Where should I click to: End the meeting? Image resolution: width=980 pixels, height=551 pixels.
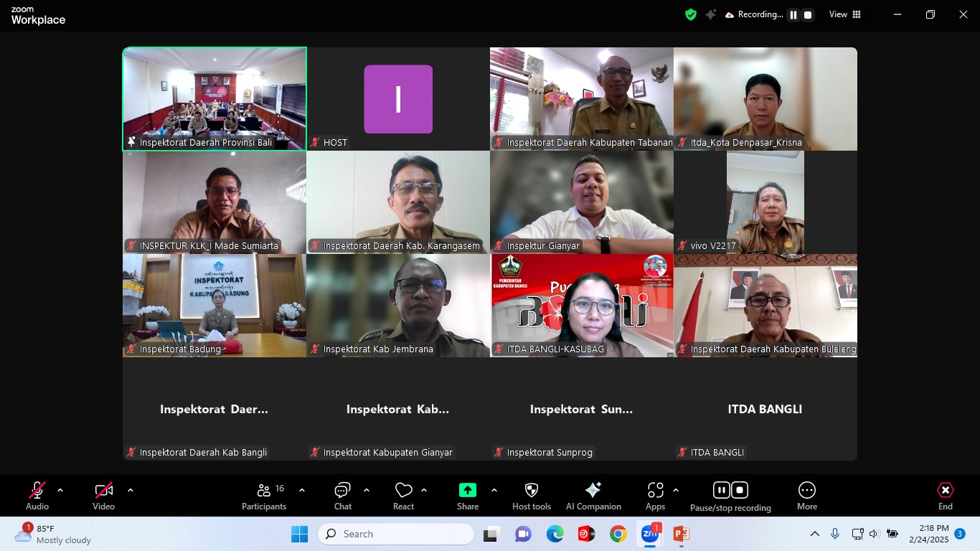pyautogui.click(x=946, y=496)
